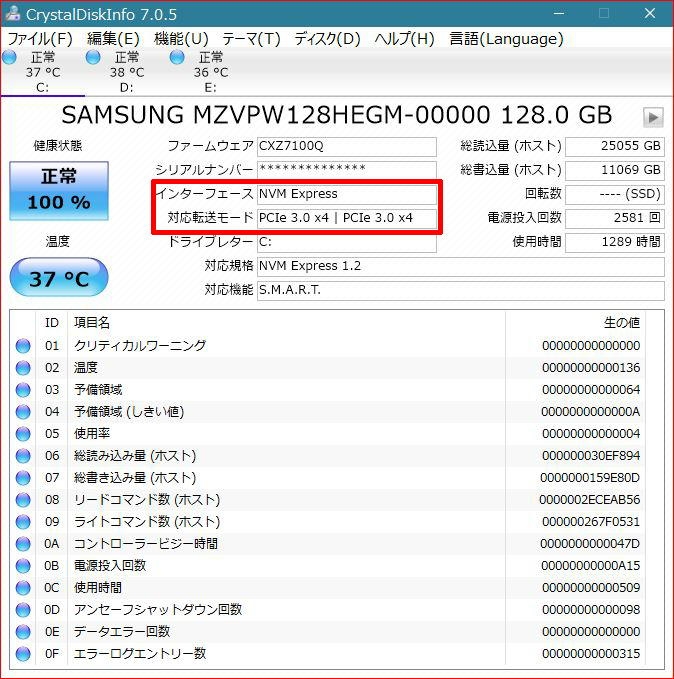The height and width of the screenshot is (679, 674).
Task: Click raw value 0000000000136 in 温度 row
Action: pyautogui.click(x=591, y=368)
